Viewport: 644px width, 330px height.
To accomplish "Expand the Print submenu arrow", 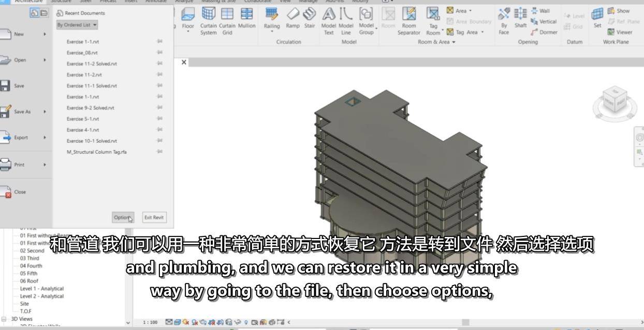I will (x=45, y=164).
